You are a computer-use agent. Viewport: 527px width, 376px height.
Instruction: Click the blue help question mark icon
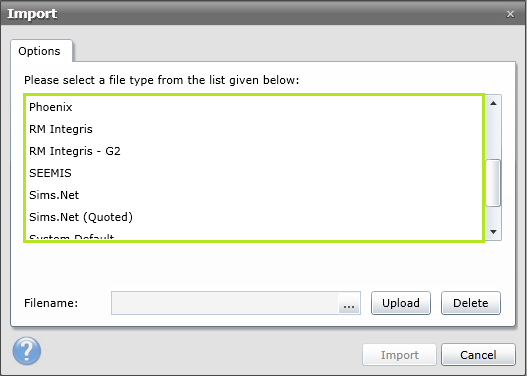point(27,351)
